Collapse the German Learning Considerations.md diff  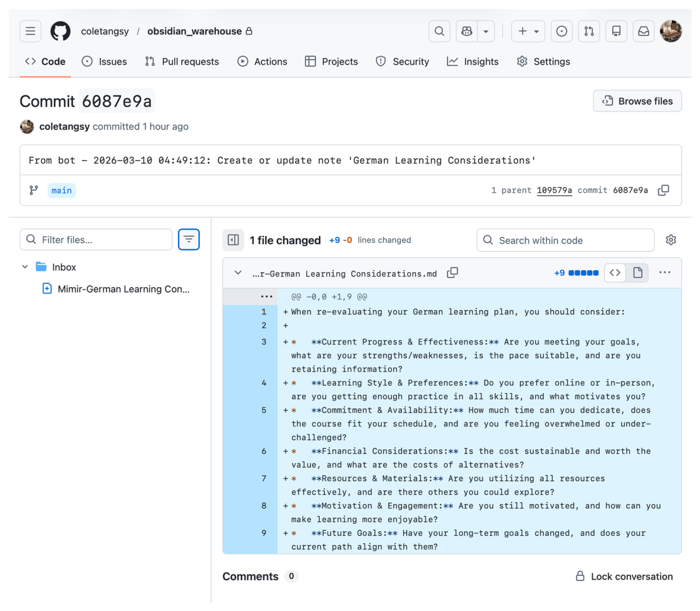[238, 273]
